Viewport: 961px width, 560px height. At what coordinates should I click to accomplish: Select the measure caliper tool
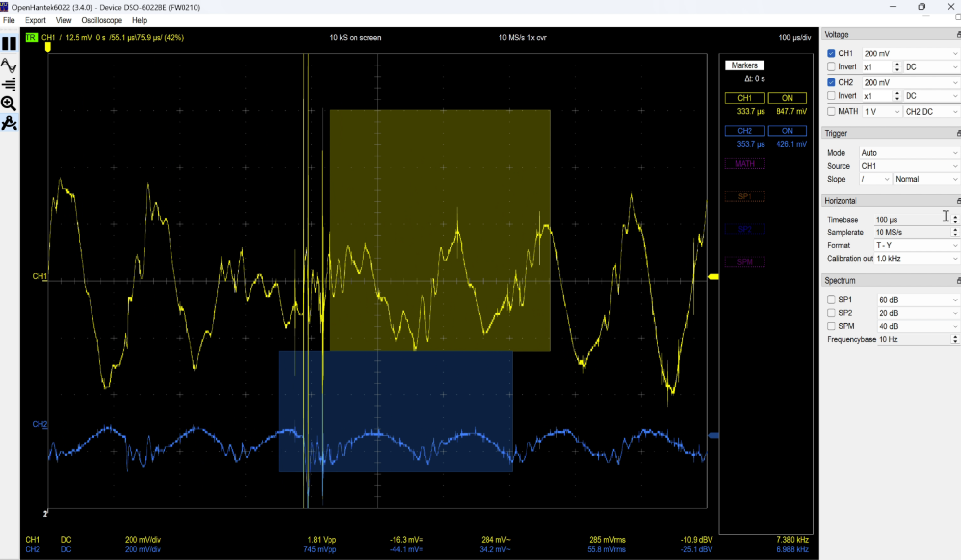point(9,123)
